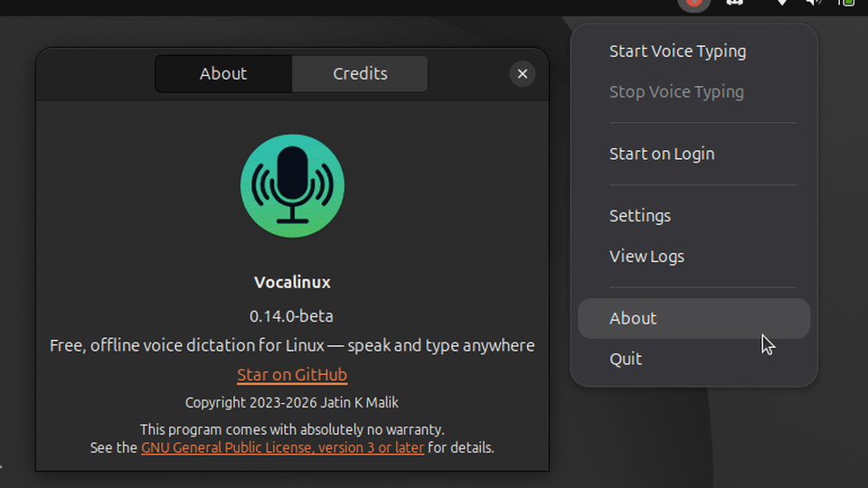
Task: Open View Logs from the menu
Action: click(x=693, y=257)
